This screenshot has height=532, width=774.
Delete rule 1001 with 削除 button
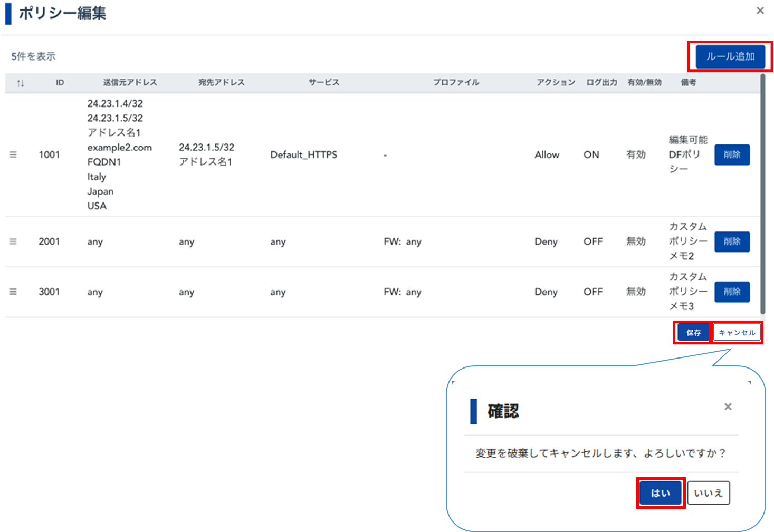[732, 154]
